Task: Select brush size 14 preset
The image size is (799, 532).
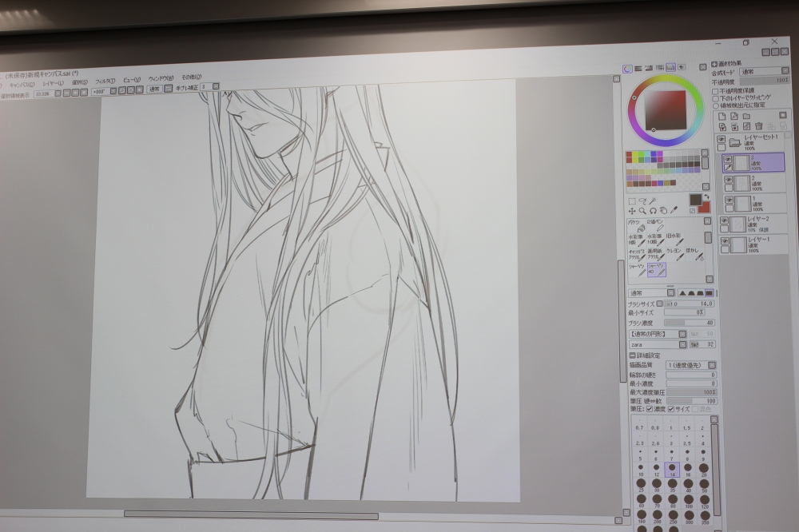Action: point(672,470)
